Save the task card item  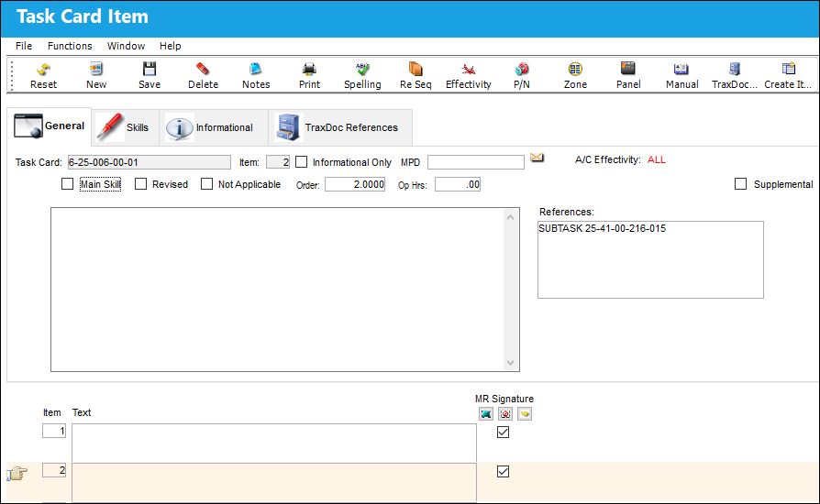coord(150,69)
